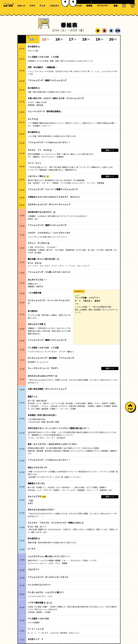Click テレ玉認定!たまぐるめ 15分版 at 04:15
Viewport: 138px width, 644px height.
coord(43,57)
